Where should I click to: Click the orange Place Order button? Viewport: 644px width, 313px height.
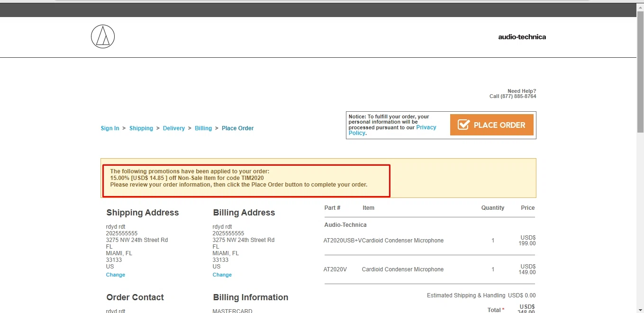491,125
